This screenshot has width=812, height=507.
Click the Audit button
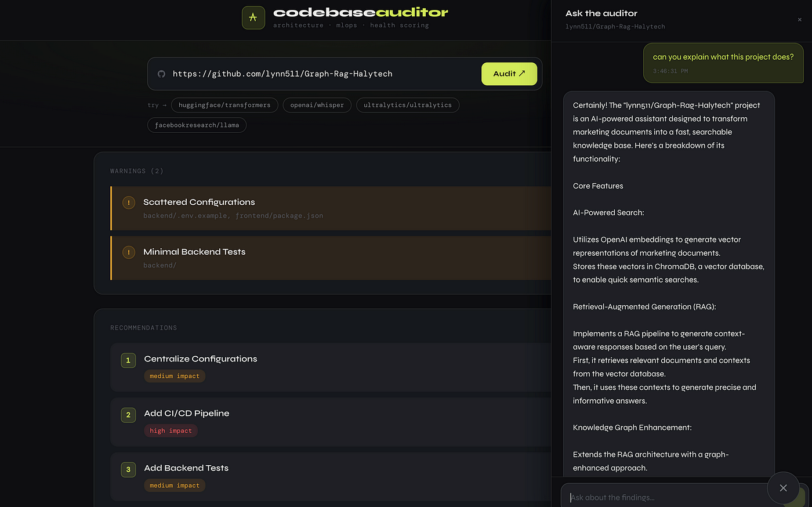point(509,74)
